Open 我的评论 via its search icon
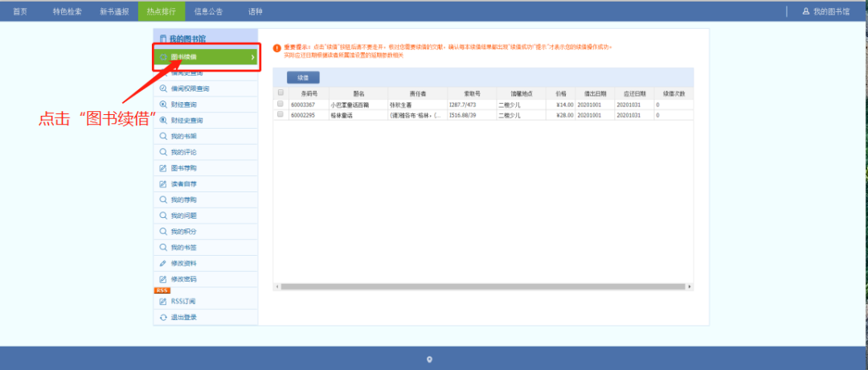The width and height of the screenshot is (868, 370). (x=162, y=152)
